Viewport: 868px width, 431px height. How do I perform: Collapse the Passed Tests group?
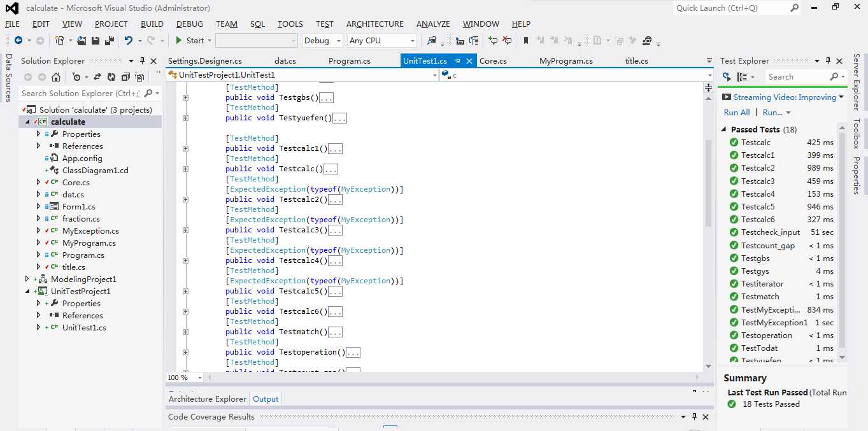pos(724,129)
